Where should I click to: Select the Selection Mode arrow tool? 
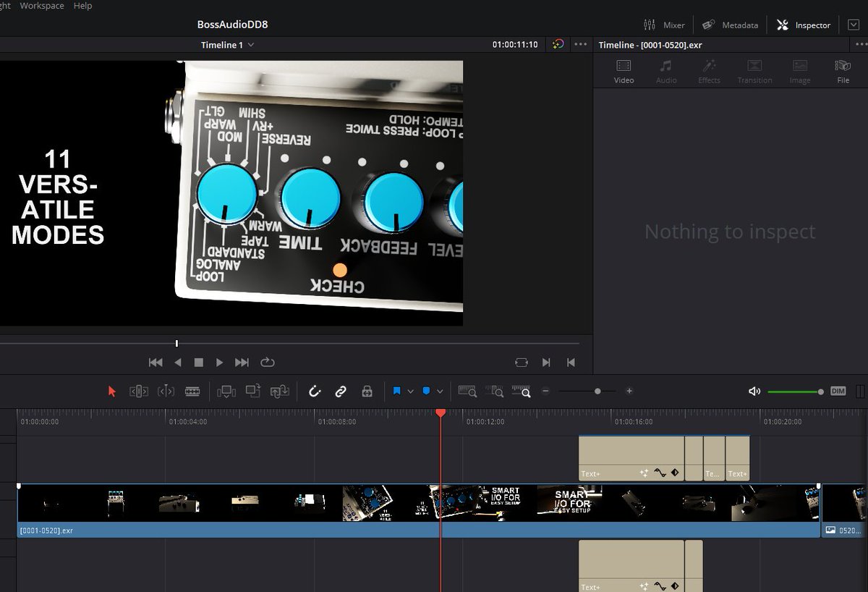pyautogui.click(x=111, y=392)
